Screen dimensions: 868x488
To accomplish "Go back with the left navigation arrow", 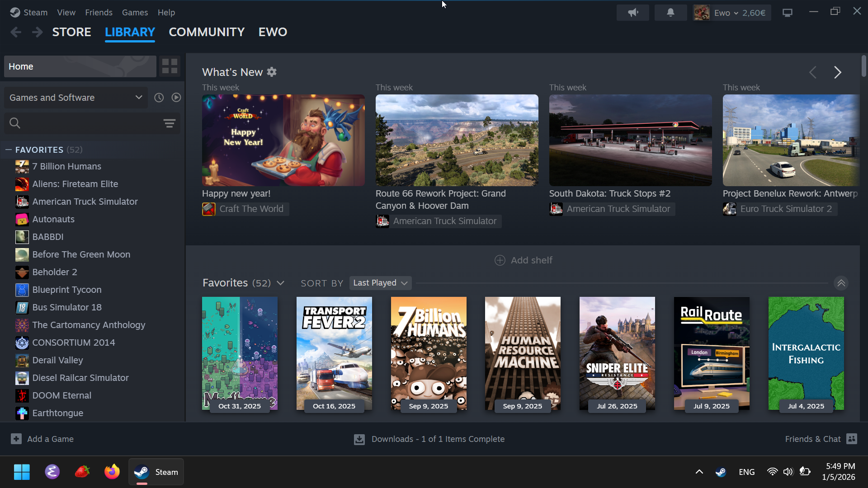I will (16, 32).
